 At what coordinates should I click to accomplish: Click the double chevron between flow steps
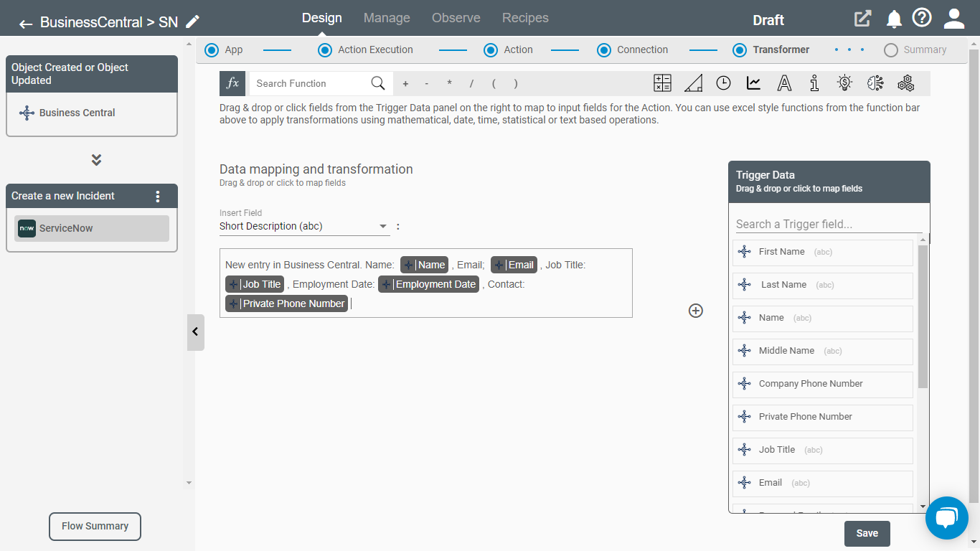(96, 160)
